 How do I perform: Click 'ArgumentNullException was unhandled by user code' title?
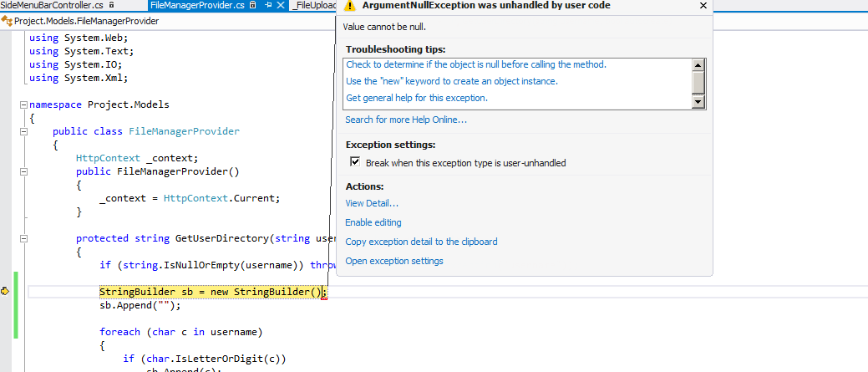[x=486, y=6]
